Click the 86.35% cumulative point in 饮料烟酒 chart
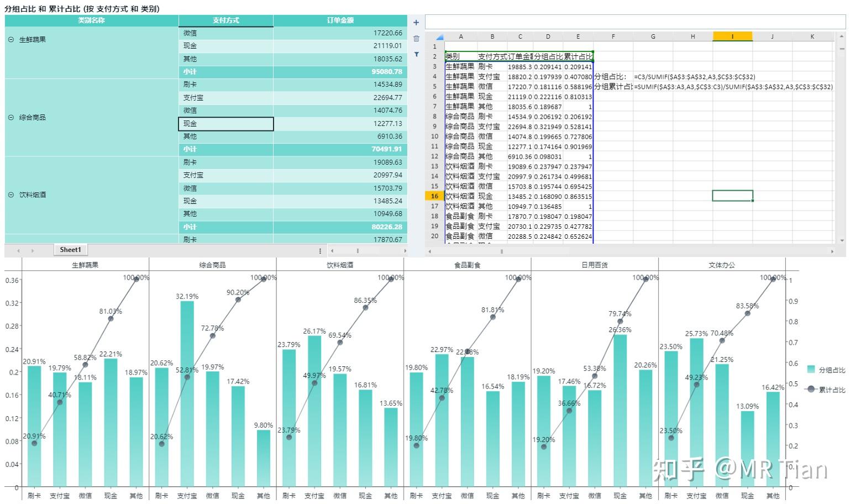 [x=365, y=307]
